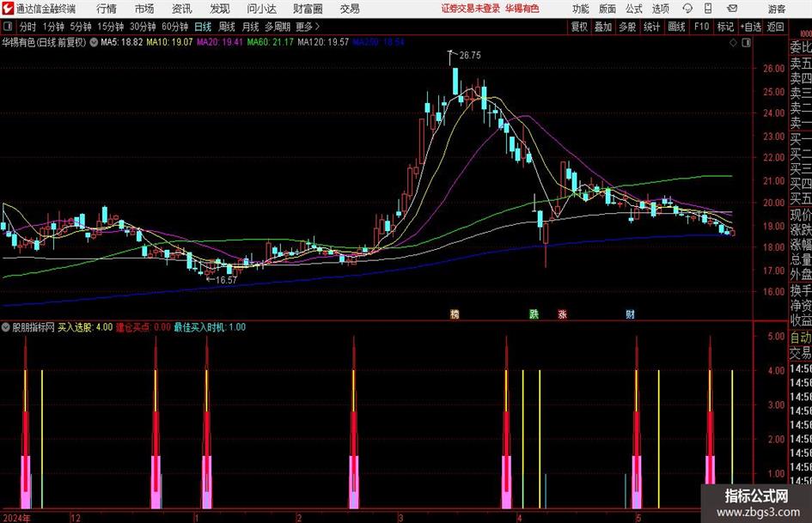Screen dimensions: 812x523
Task: Toggle the left sidebar panel icon
Action: [7, 27]
